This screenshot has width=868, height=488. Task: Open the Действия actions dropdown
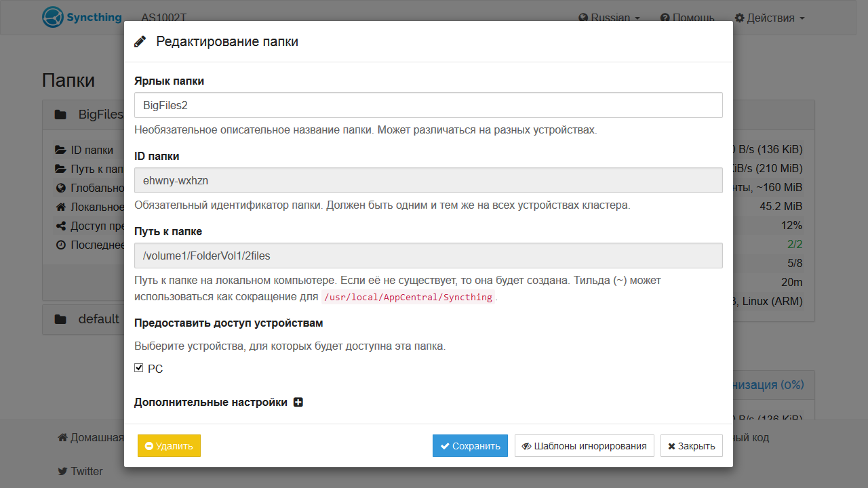click(770, 18)
